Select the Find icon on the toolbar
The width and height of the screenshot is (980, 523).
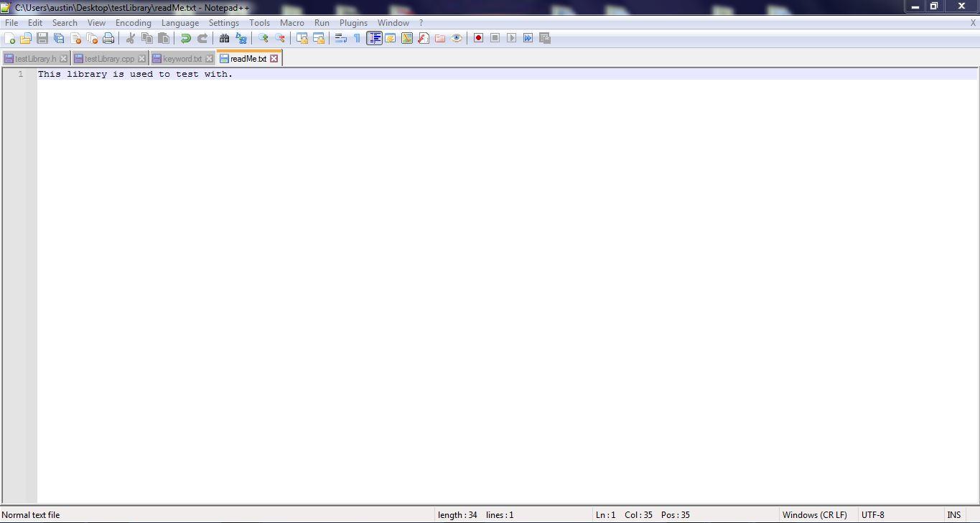coord(223,38)
